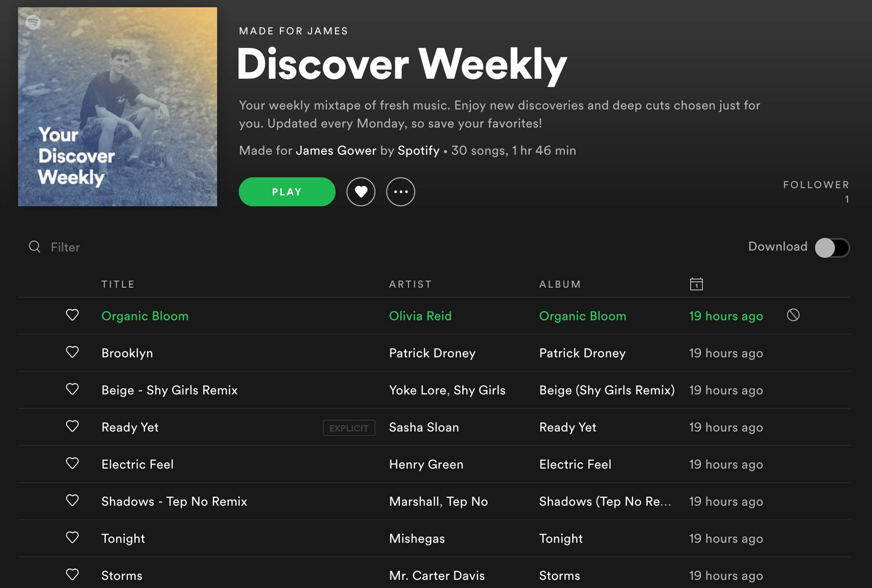Viewport: 872px width, 588px height.
Task: Toggle the heart for Ready Yet
Action: [x=72, y=426]
